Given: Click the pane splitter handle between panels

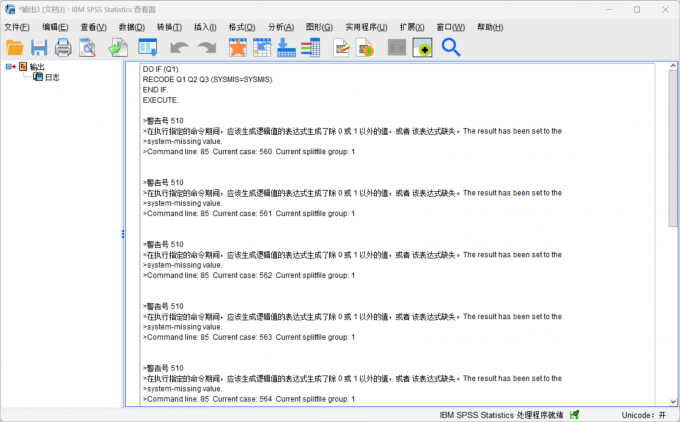Looking at the screenshot, I should 123,234.
